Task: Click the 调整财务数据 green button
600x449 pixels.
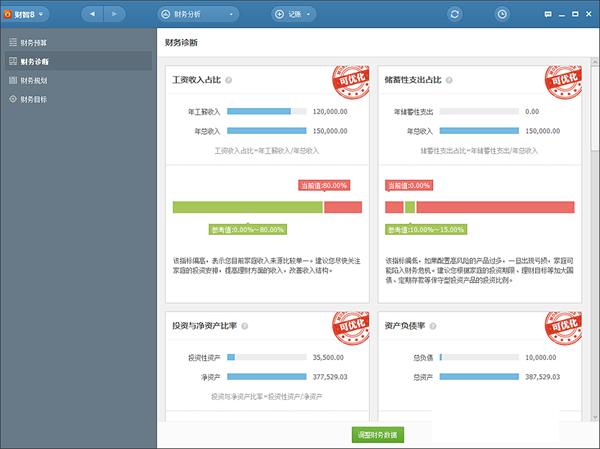Action: (x=377, y=435)
